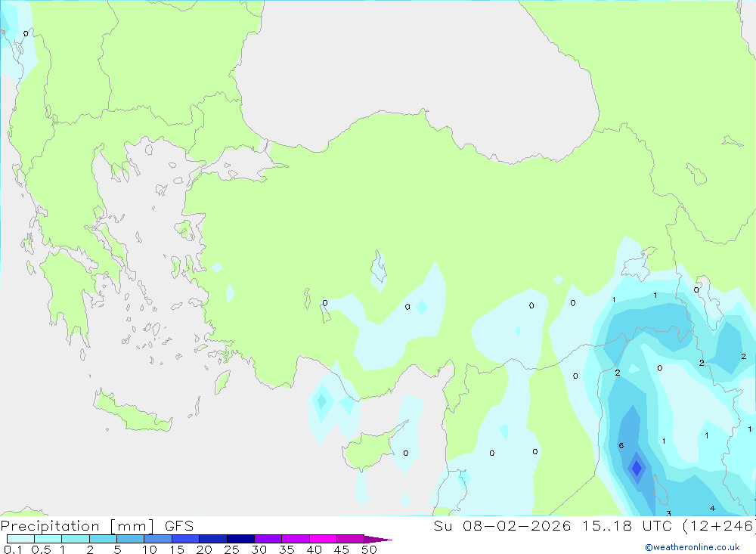Click the dark blue precipitation maximum diamond
This screenshot has width=756, height=554.
[x=637, y=468]
